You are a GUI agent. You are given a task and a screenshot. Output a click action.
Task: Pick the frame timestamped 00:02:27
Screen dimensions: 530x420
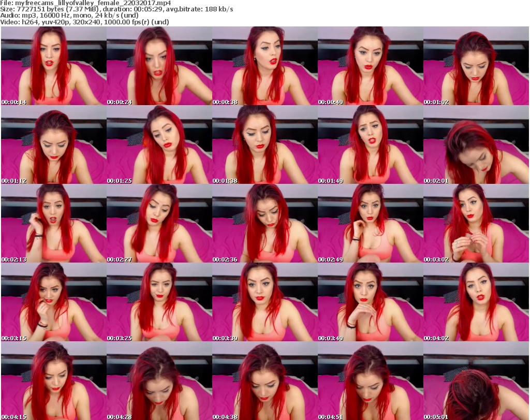159,224
